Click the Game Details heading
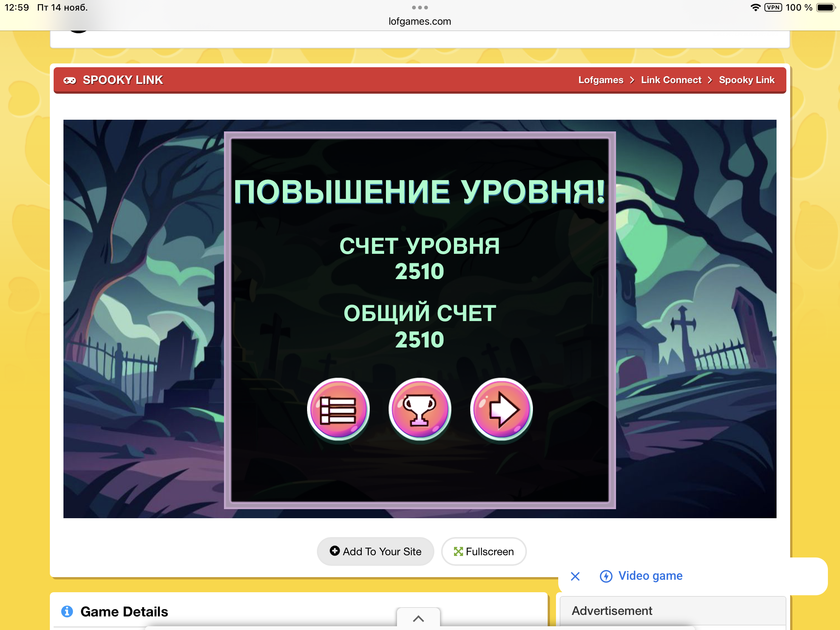 pos(124,611)
